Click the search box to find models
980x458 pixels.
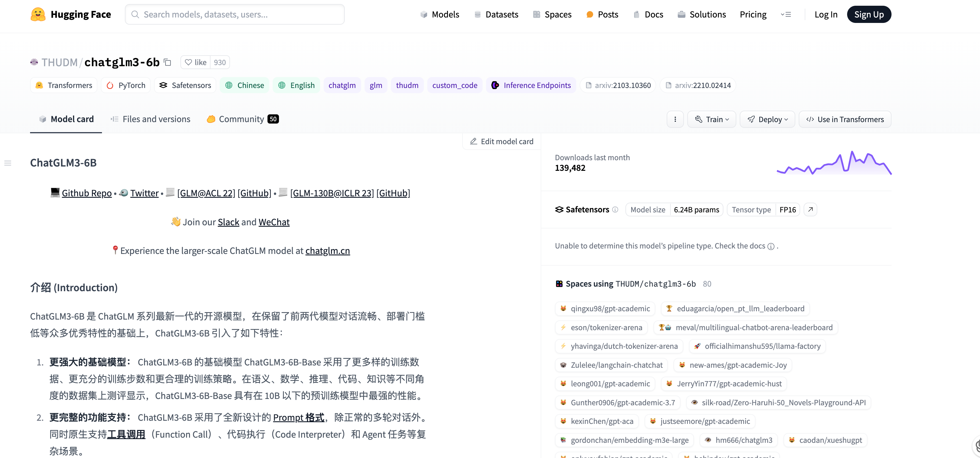[235, 14]
